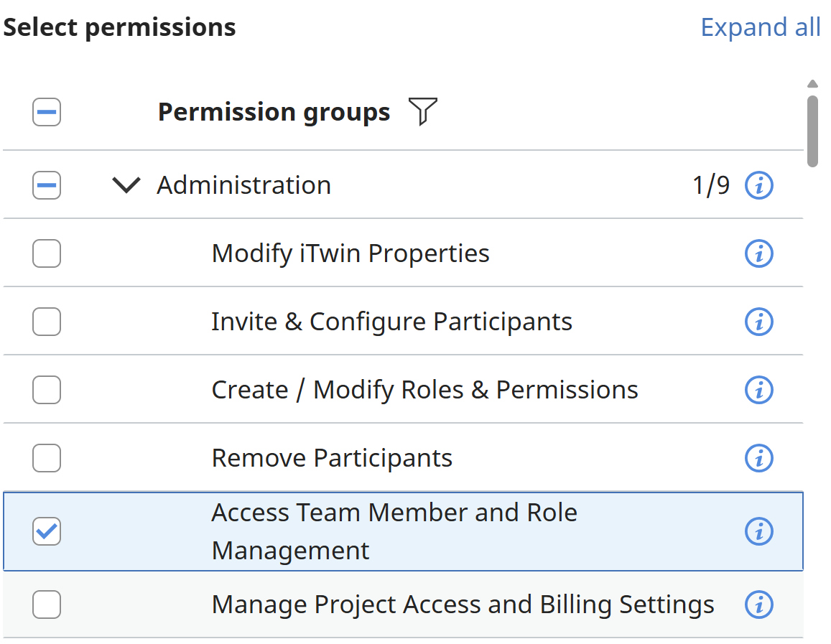
Task: Open info for Access Team Member and Role Management
Action: coord(758,531)
